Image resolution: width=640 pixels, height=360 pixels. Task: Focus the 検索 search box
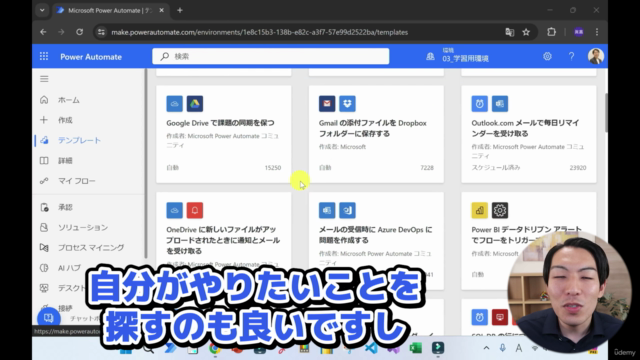click(271, 56)
